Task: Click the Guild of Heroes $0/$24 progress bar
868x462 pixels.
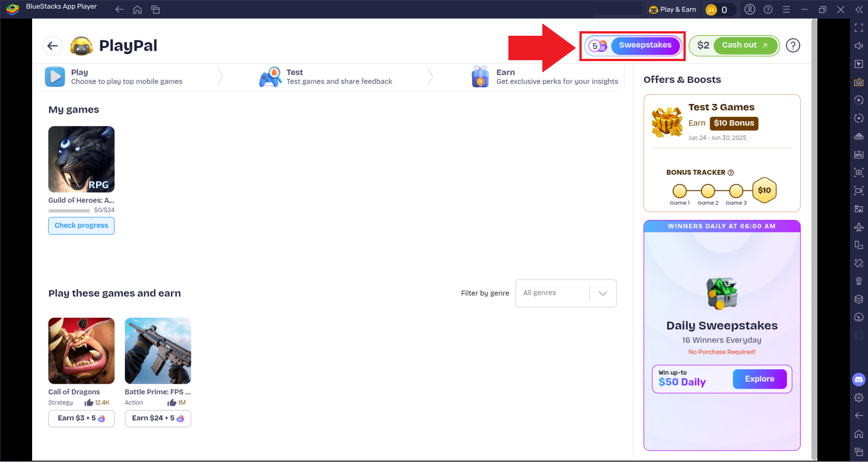Action: 69,210
